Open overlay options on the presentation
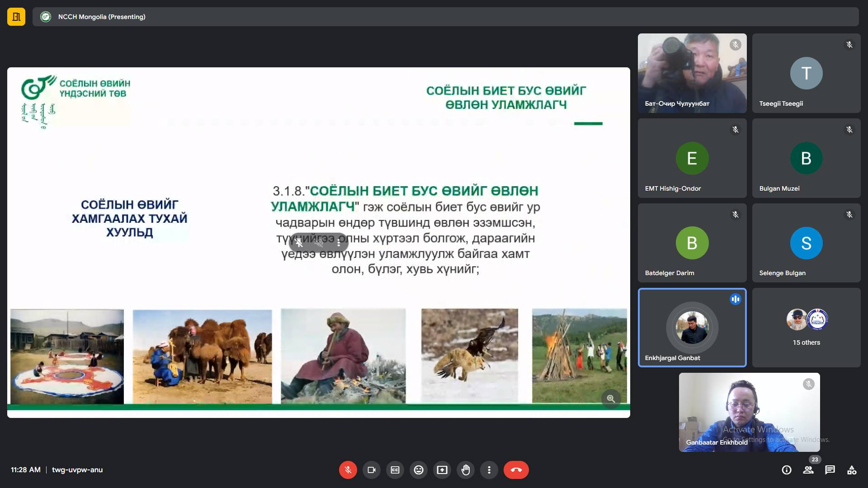Image resolution: width=868 pixels, height=488 pixels. [x=339, y=243]
